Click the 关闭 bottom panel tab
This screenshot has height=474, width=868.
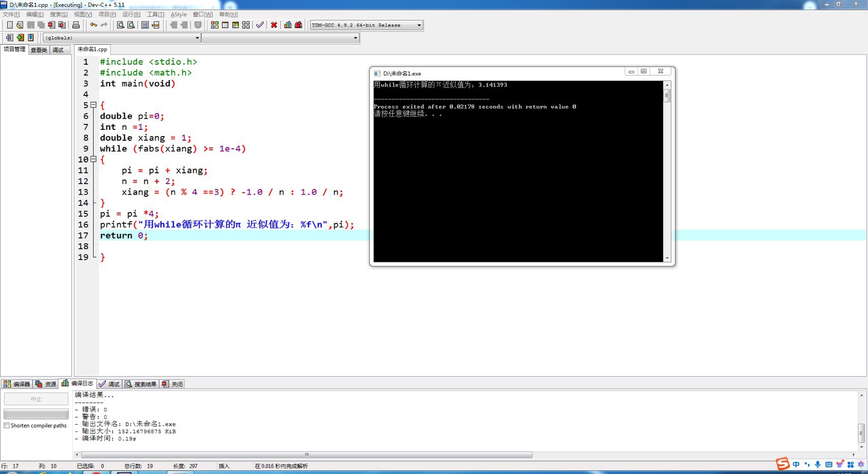tap(172, 384)
